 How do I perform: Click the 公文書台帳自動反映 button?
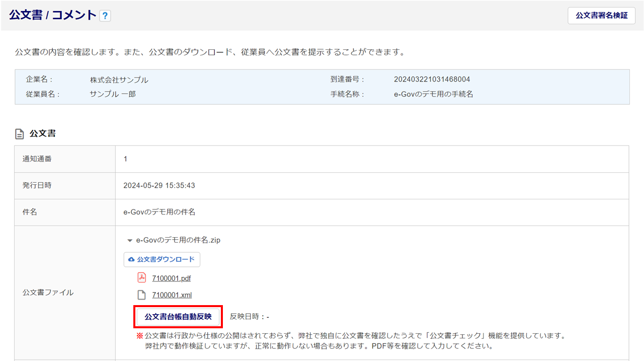178,317
